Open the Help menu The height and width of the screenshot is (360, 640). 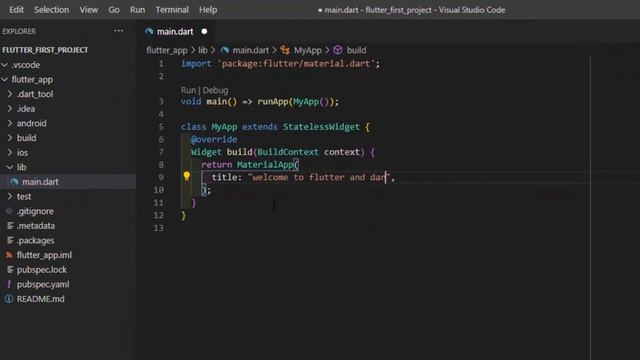[208, 10]
